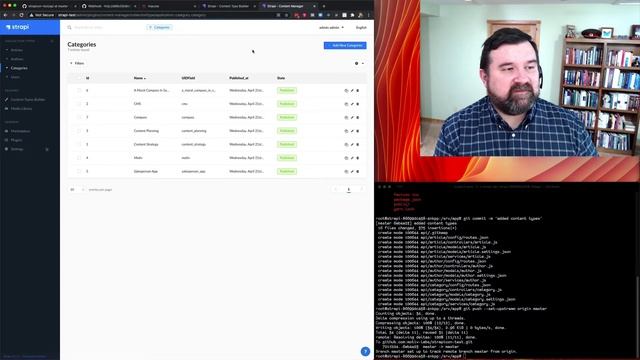Edit the Content Strategy row
Screen dimensions: 640x360
click(352, 144)
